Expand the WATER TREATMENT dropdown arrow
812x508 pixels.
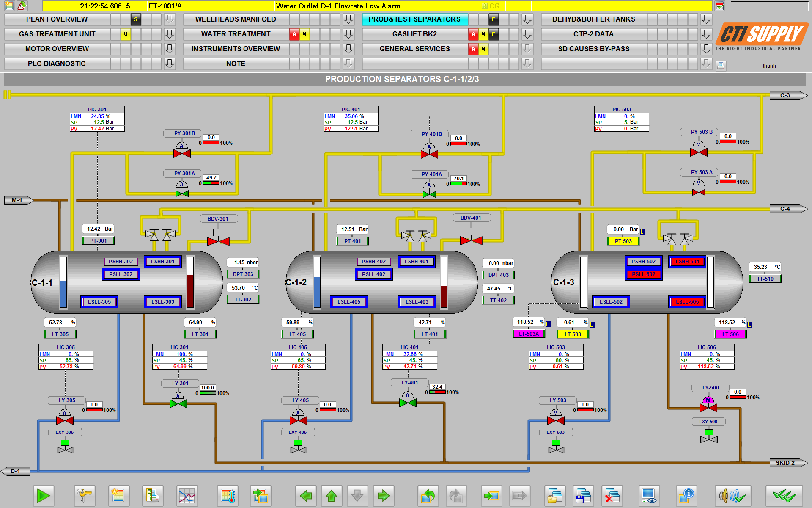[x=348, y=34]
